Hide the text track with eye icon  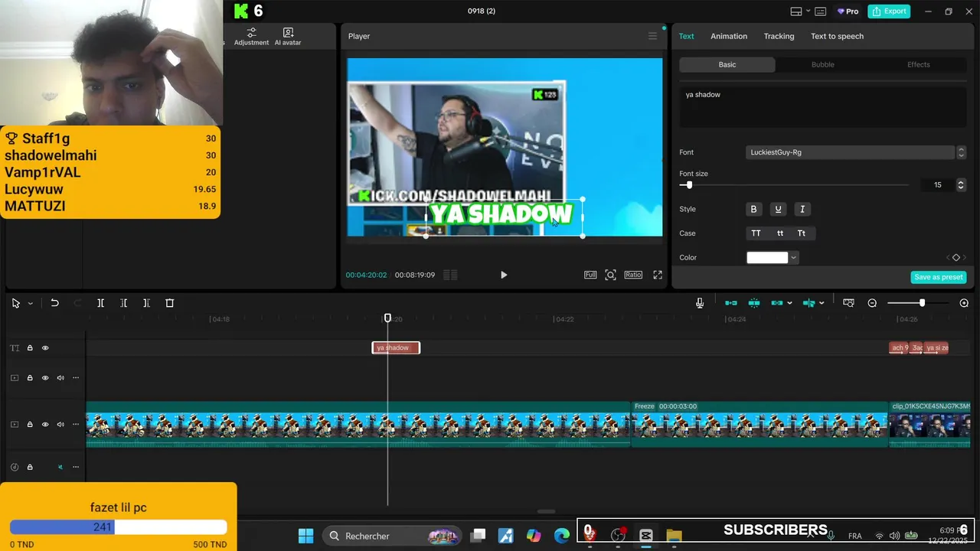pos(45,348)
